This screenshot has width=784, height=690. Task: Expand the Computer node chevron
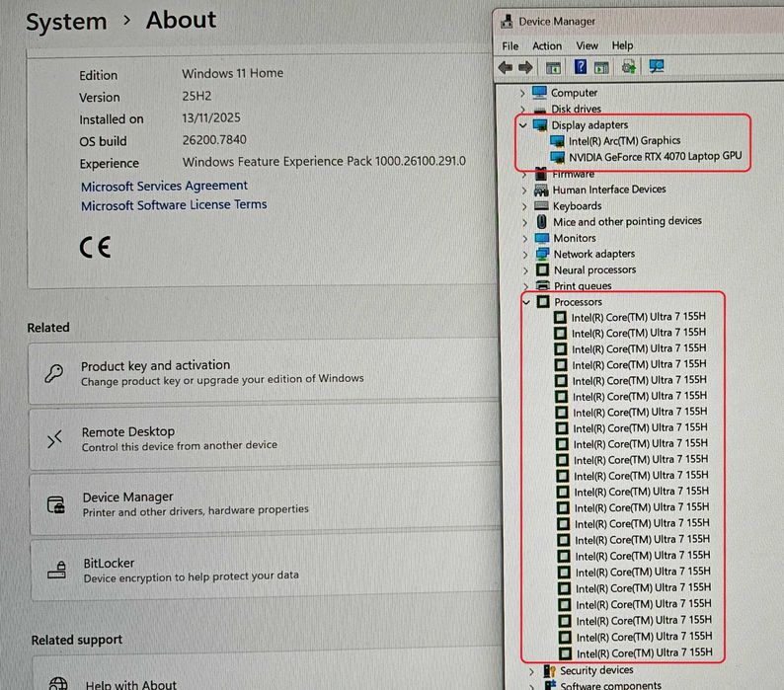click(x=522, y=93)
